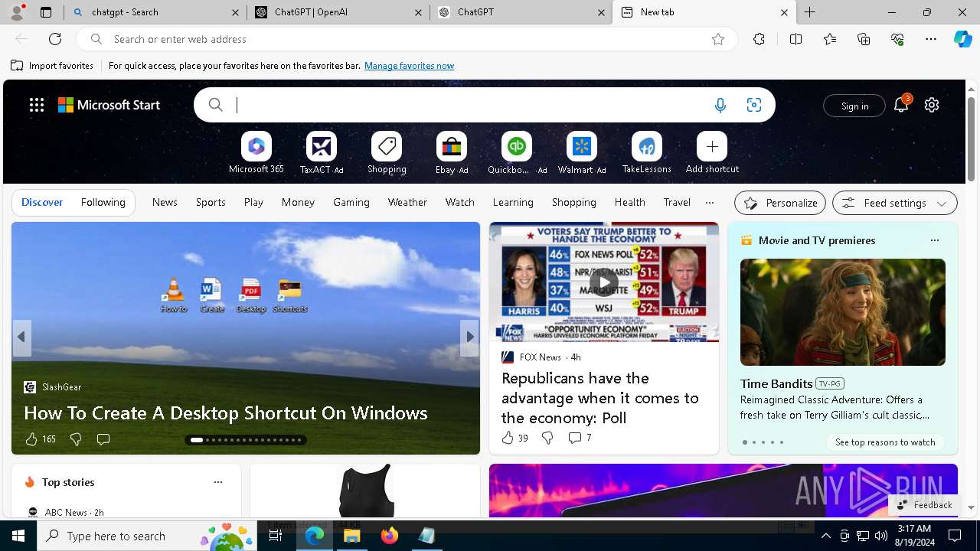Switch to the ChatGPT | OpenAI tab
Viewport: 980px width, 551px height.
coord(338,12)
